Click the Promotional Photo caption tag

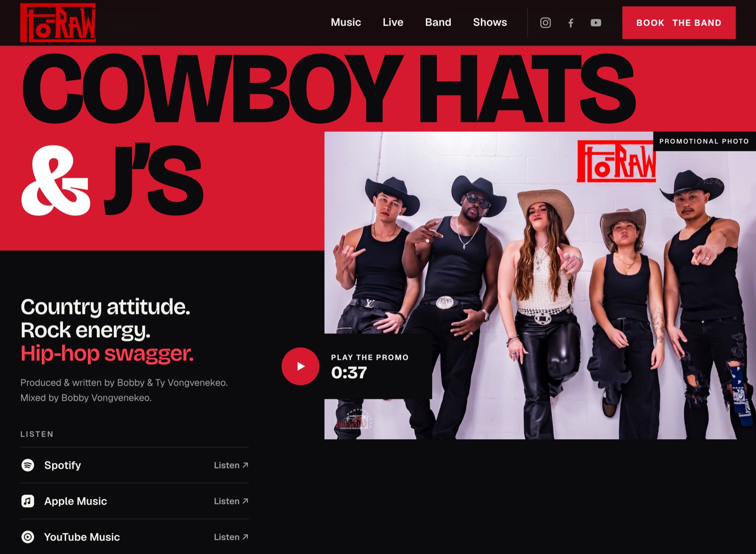point(704,141)
